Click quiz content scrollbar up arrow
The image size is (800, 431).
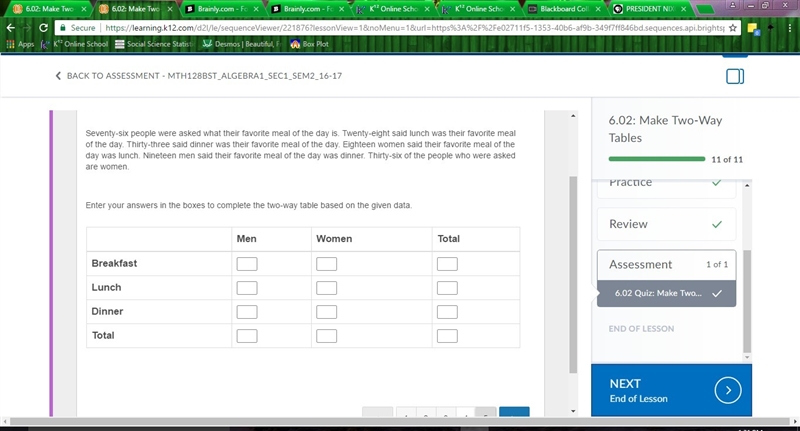click(573, 116)
